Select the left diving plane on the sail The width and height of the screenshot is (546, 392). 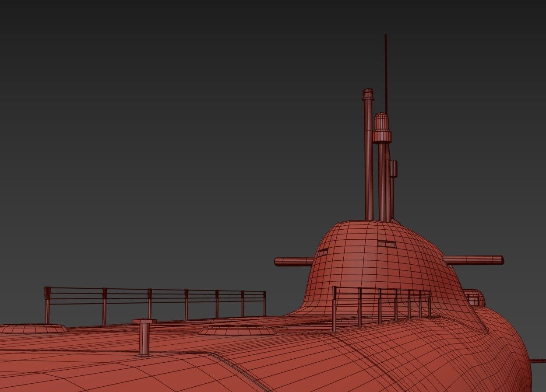294,262
